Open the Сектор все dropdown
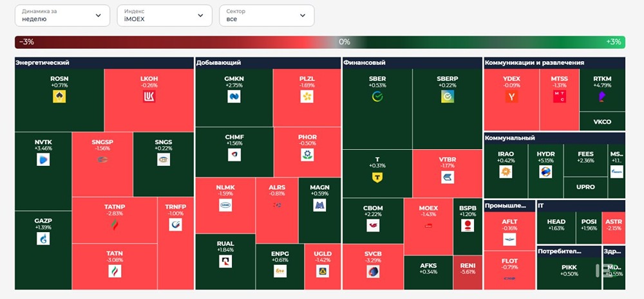The height and width of the screenshot is (299, 644). pos(267,15)
